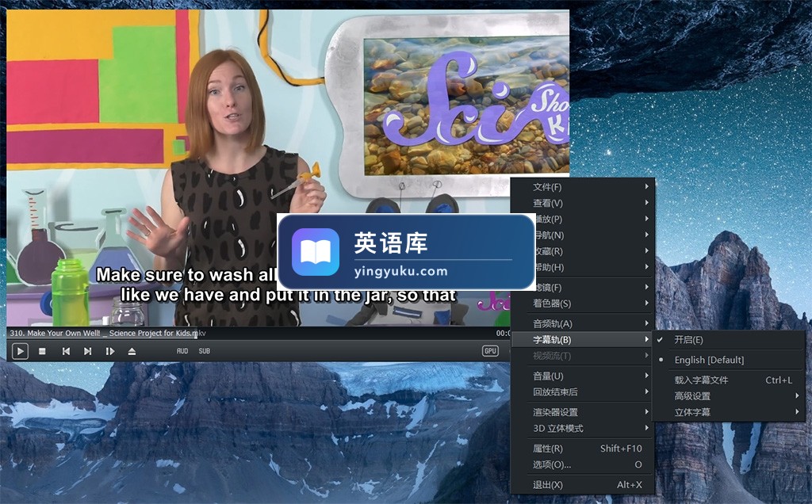Skip to the next file icon
The image size is (812, 504).
coord(87,351)
